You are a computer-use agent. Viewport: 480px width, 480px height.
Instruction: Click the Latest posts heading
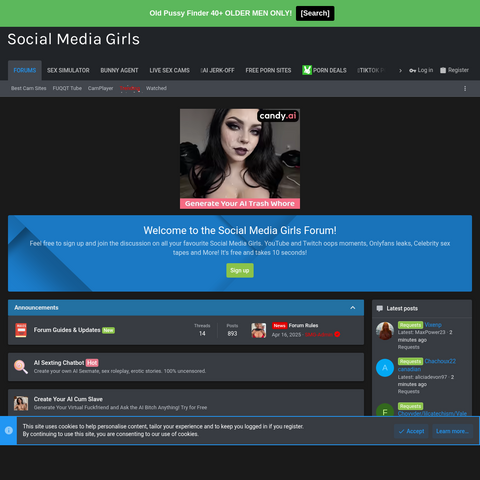402,309
